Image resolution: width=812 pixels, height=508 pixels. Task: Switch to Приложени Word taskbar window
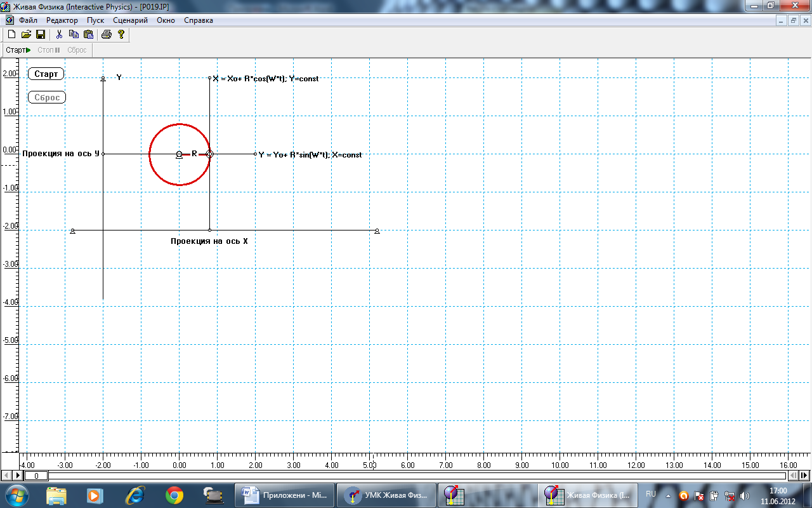[x=284, y=495]
